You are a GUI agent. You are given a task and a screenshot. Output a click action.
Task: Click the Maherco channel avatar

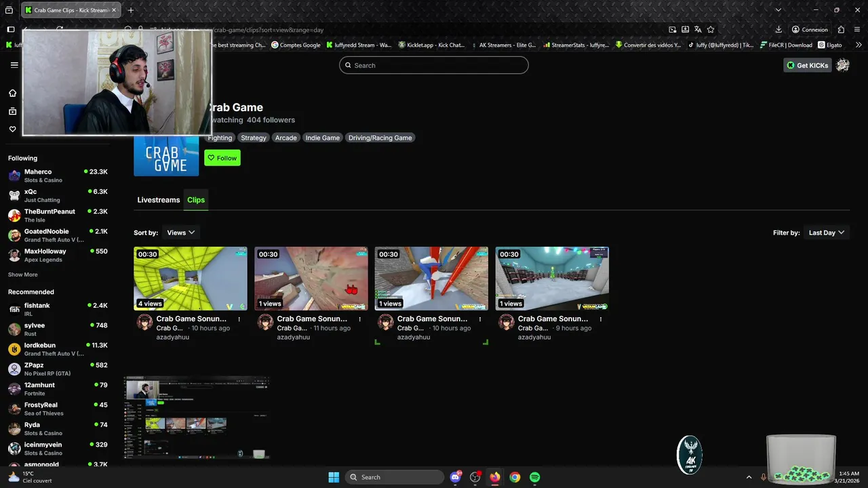pyautogui.click(x=14, y=176)
